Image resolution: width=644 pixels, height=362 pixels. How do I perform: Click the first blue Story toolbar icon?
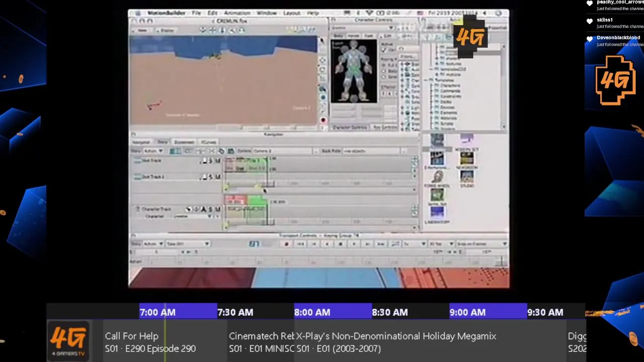pyautogui.click(x=176, y=151)
